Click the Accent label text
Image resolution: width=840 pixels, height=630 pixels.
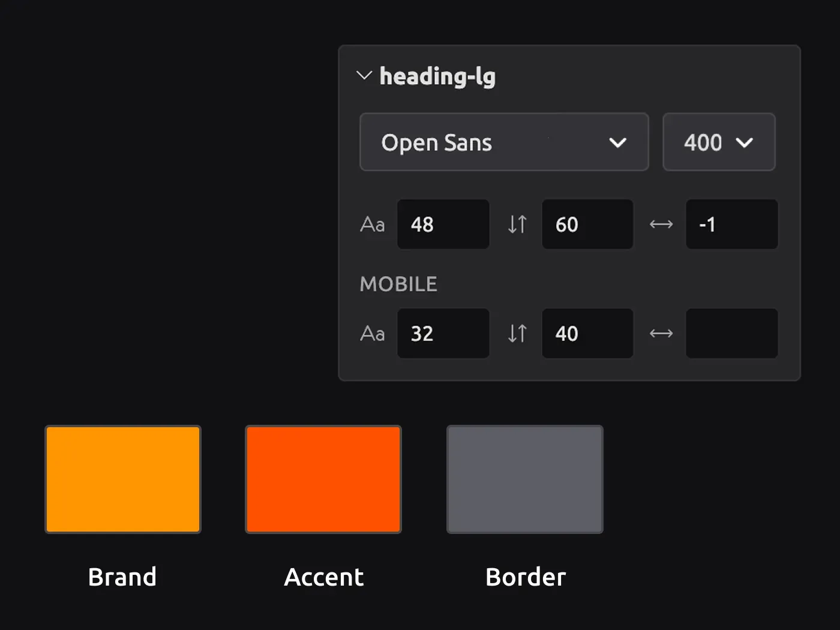323,577
